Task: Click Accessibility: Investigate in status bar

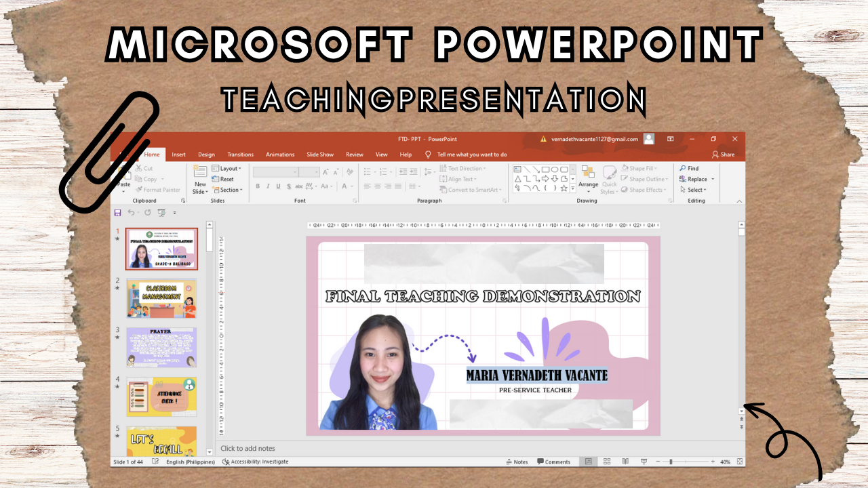Action: pyautogui.click(x=256, y=462)
